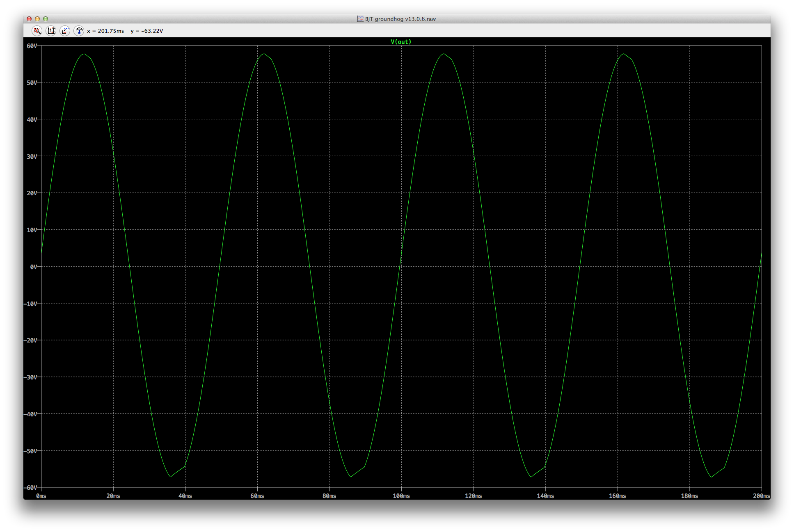Viewport: 794px width, 532px height.
Task: Click the window title BJT groundhog v13.0.6.raw
Action: point(400,19)
